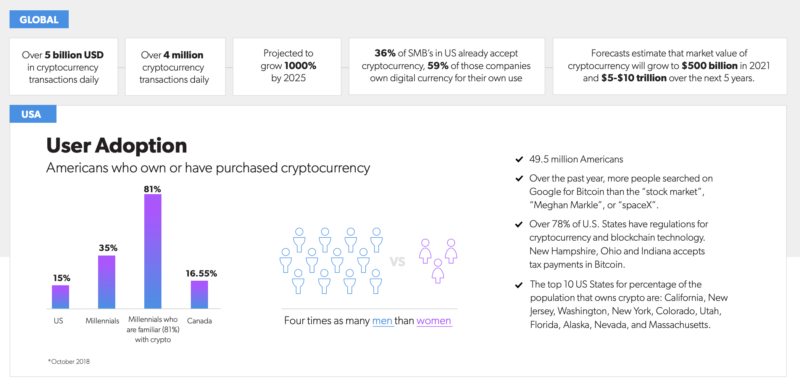Click the 81% Millennials familiar bar
Viewport: 800px width, 389px height.
click(153, 251)
